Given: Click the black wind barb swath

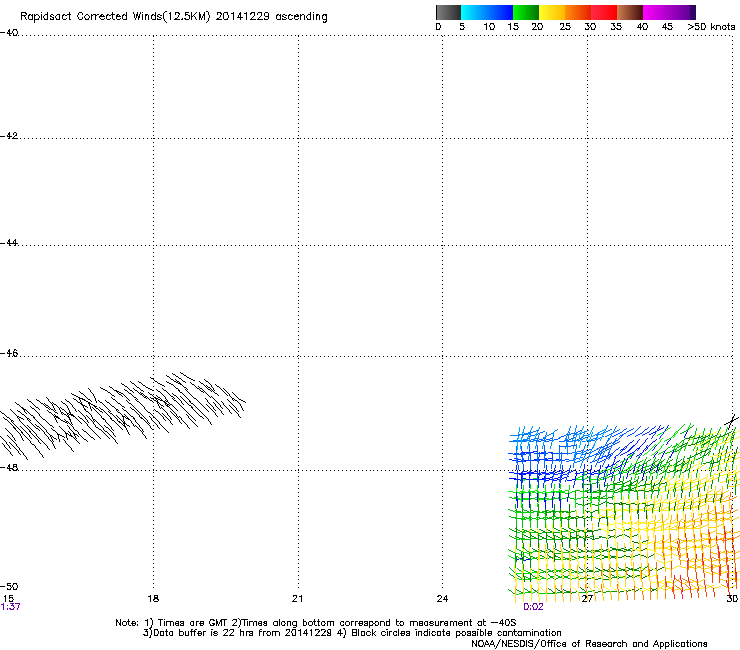Looking at the screenshot, I should click(x=123, y=415).
